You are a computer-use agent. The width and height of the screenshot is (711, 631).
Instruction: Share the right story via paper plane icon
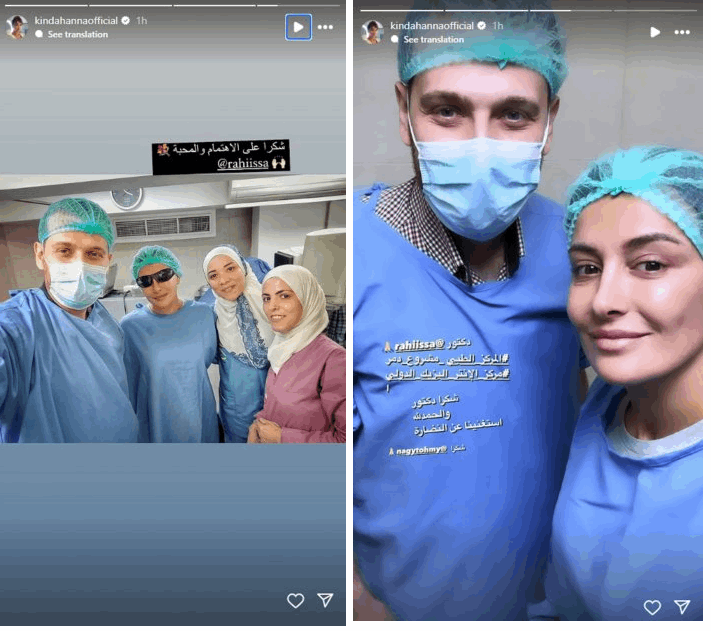pos(682,607)
